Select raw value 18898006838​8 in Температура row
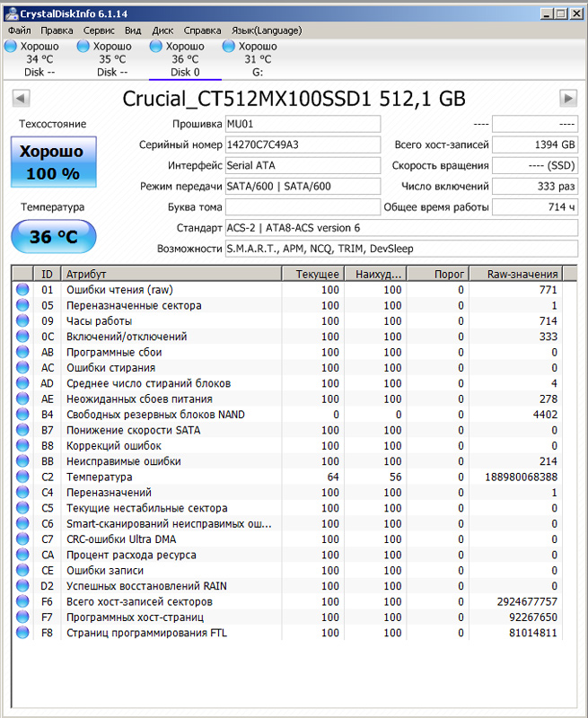Viewport: 588px width, 718px height. click(522, 477)
